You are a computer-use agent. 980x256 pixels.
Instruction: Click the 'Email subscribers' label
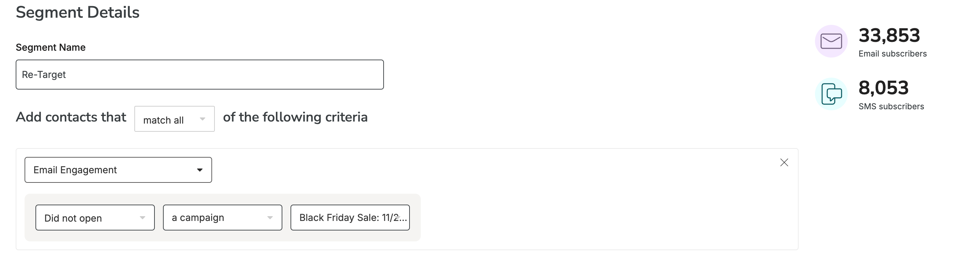point(892,54)
